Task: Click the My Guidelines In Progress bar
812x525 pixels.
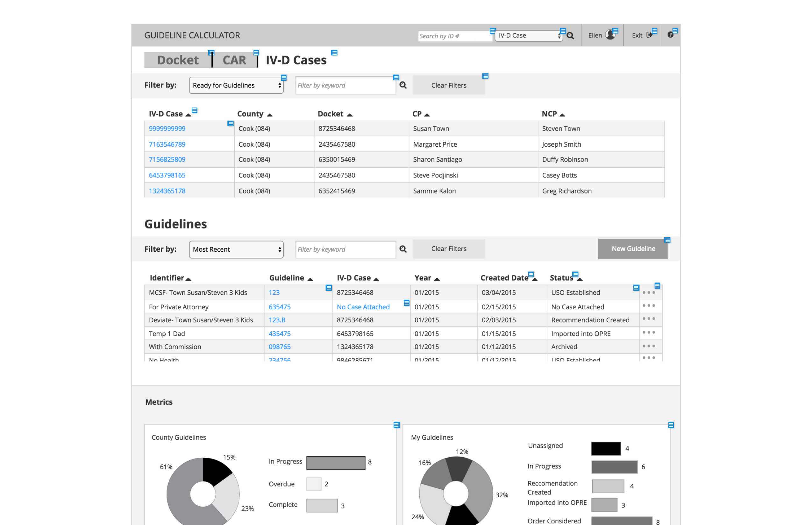Action: (x=615, y=467)
